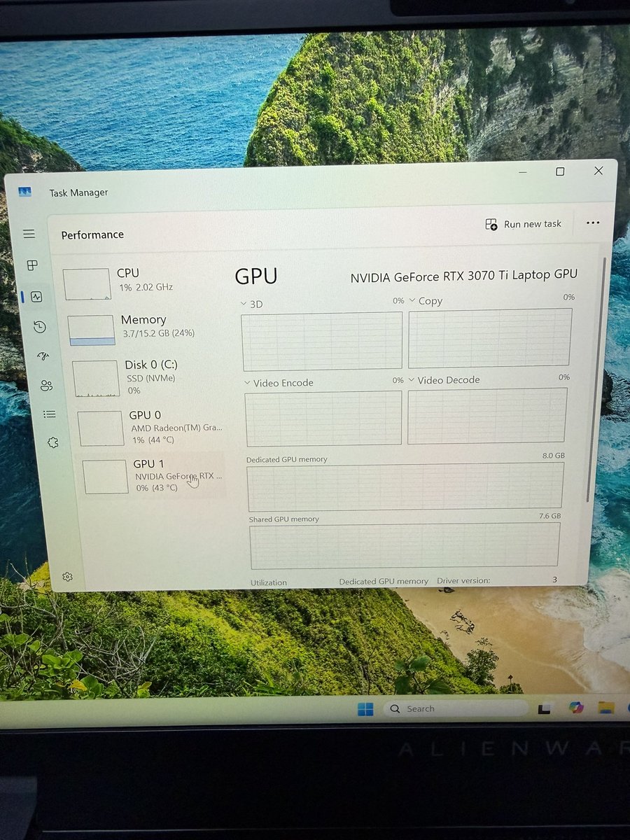This screenshot has height=840, width=630.
Task: Open File Explorer from the taskbar
Action: [x=606, y=708]
